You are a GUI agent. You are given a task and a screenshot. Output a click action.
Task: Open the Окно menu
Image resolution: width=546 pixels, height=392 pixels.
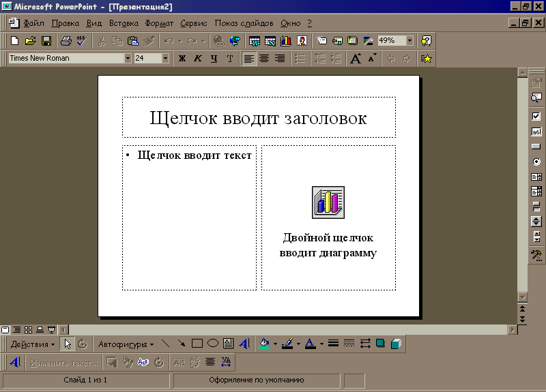click(291, 23)
